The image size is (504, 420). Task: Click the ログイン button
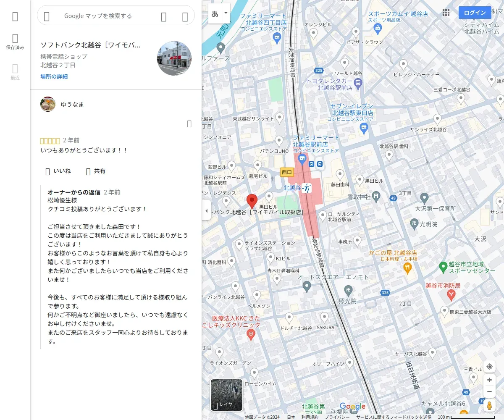[x=475, y=13]
